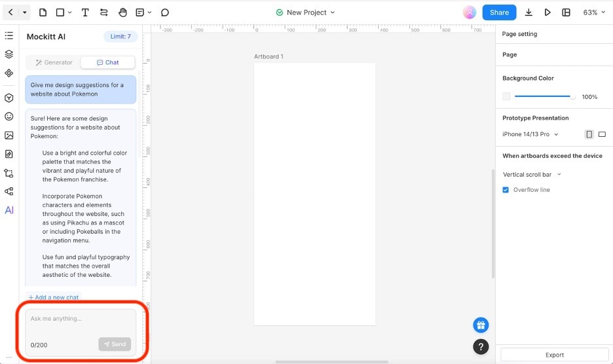The height and width of the screenshot is (364, 613).
Task: Open the flowchart sidebar icon
Action: click(9, 173)
